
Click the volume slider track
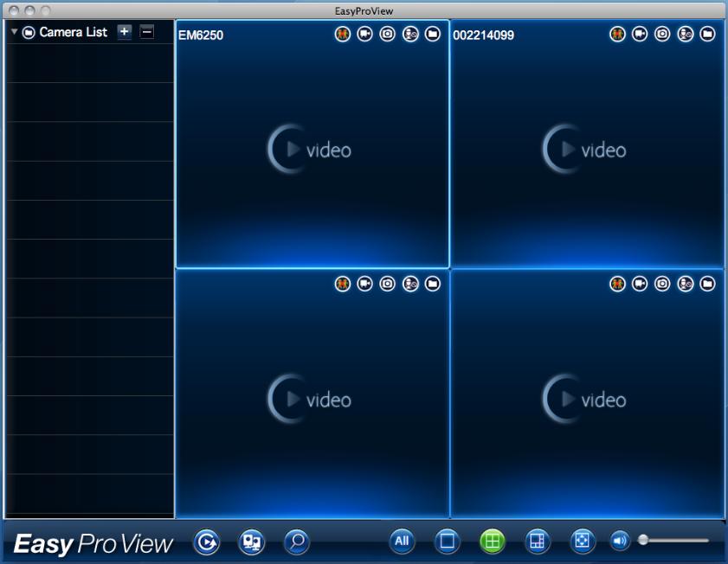pos(675,541)
